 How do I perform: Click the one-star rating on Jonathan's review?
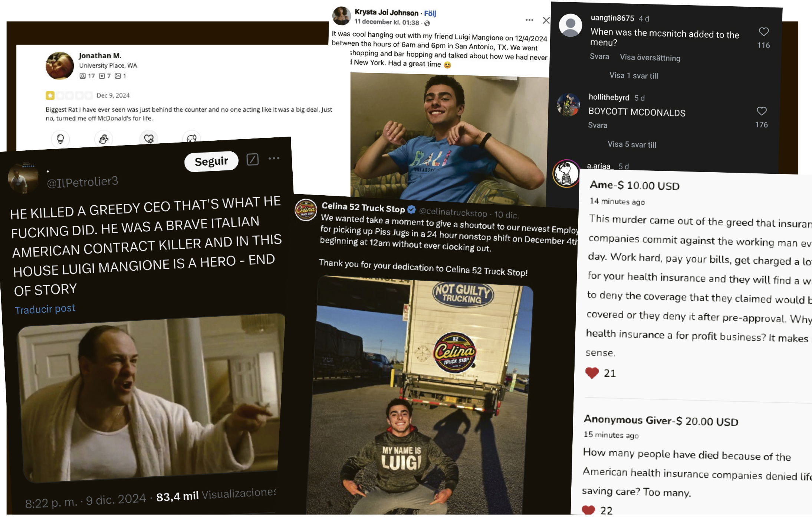(x=50, y=95)
